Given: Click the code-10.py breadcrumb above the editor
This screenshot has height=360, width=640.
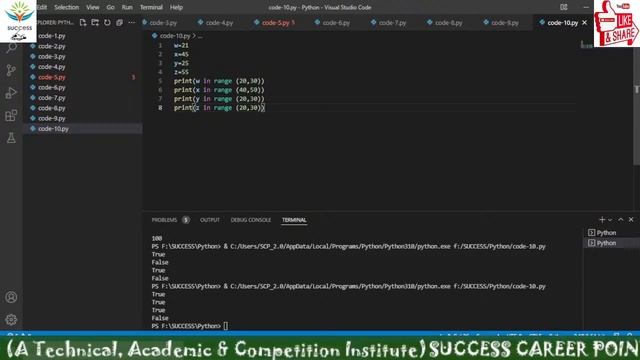Looking at the screenshot, I should pos(175,36).
